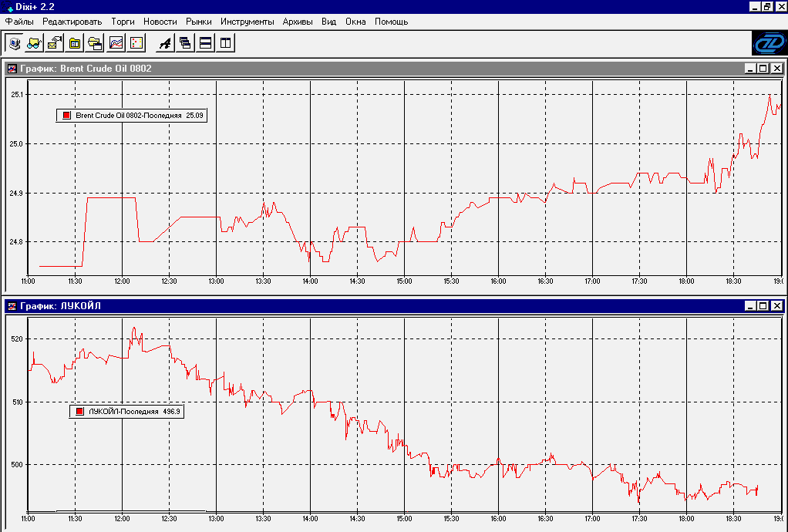Click the 12:00 time label on Brent chart
Screen dimensions: 788x532
point(122,281)
